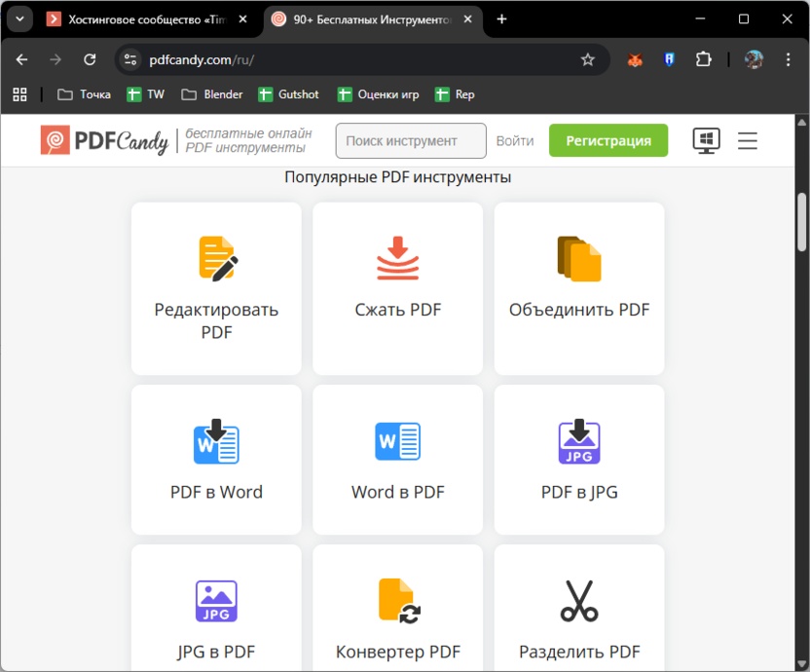The width and height of the screenshot is (810, 672).
Task: Select the Редактировать PDF pencil icon
Action: tap(215, 258)
